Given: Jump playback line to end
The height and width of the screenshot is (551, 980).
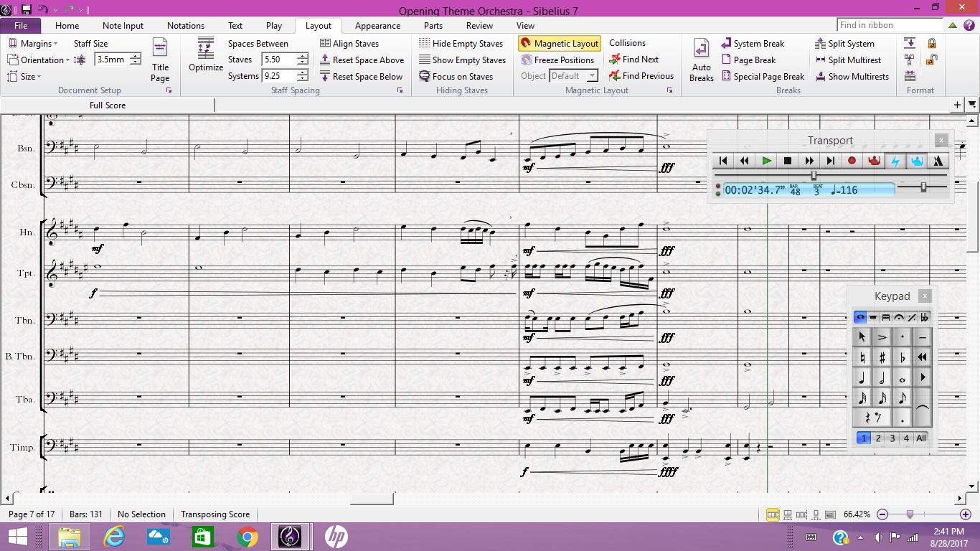Looking at the screenshot, I should 831,161.
